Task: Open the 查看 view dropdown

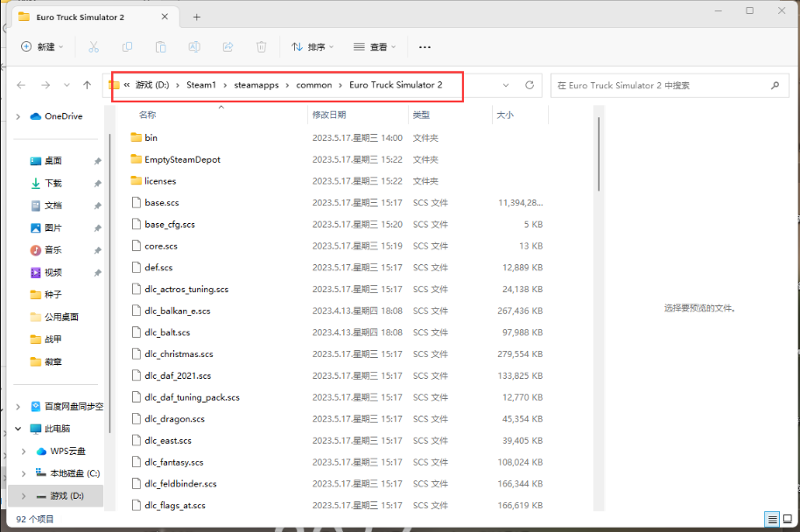Action: (375, 47)
